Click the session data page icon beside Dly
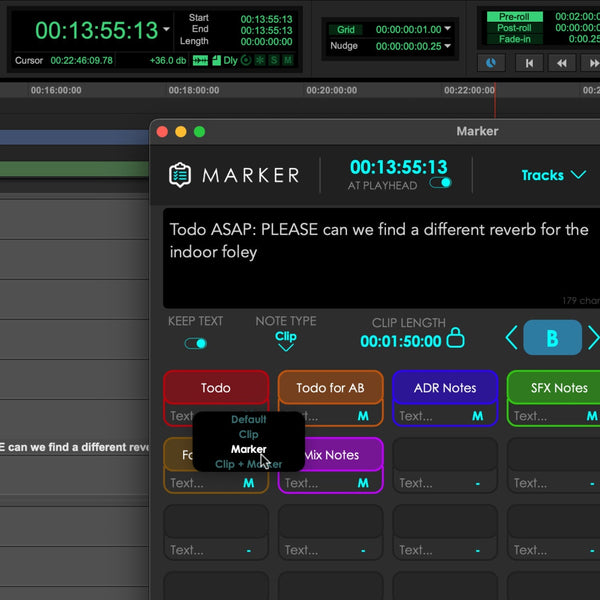The height and width of the screenshot is (600, 600). click(216, 60)
